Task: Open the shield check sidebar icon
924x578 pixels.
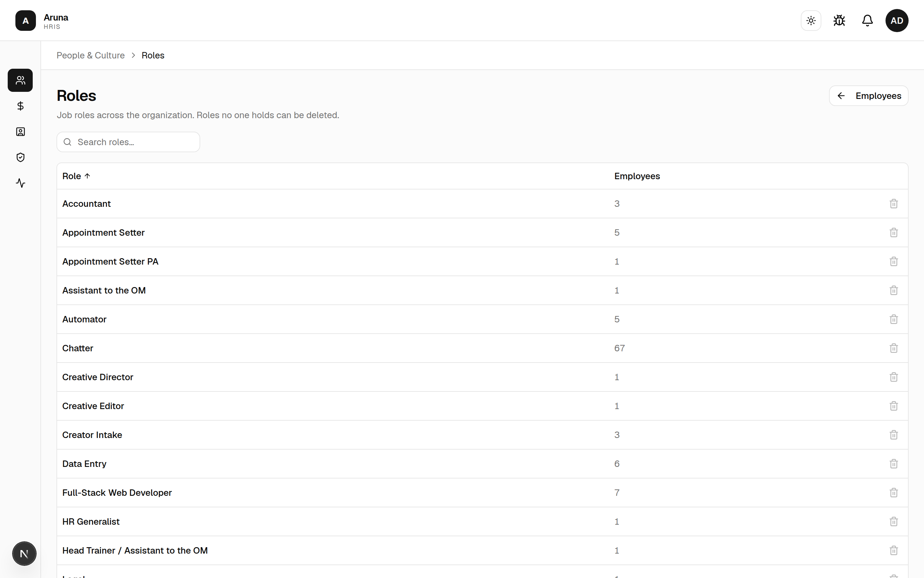Action: (x=20, y=157)
